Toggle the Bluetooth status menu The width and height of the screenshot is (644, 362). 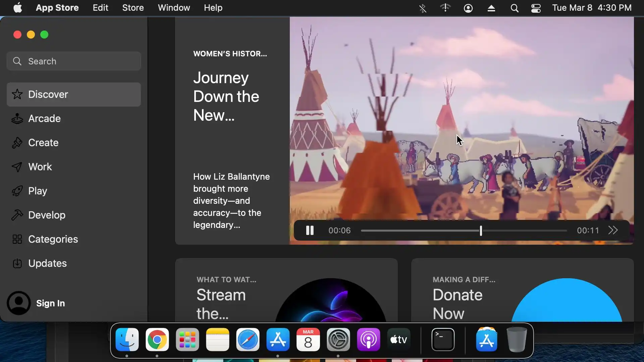pos(423,8)
